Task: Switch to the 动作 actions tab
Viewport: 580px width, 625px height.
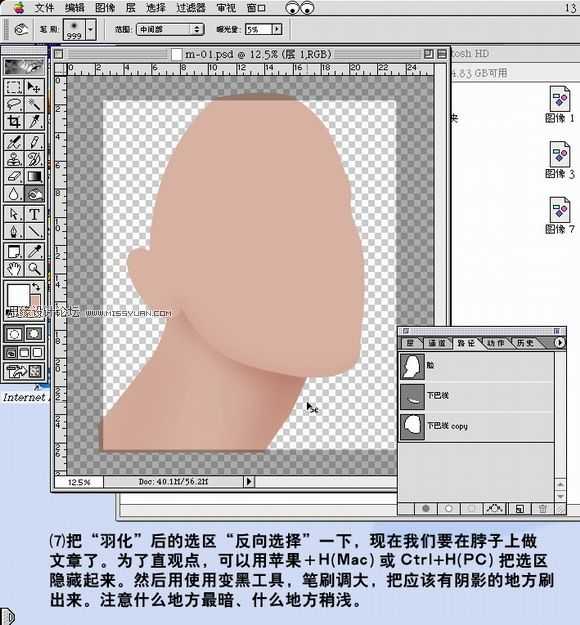Action: pyautogui.click(x=495, y=343)
